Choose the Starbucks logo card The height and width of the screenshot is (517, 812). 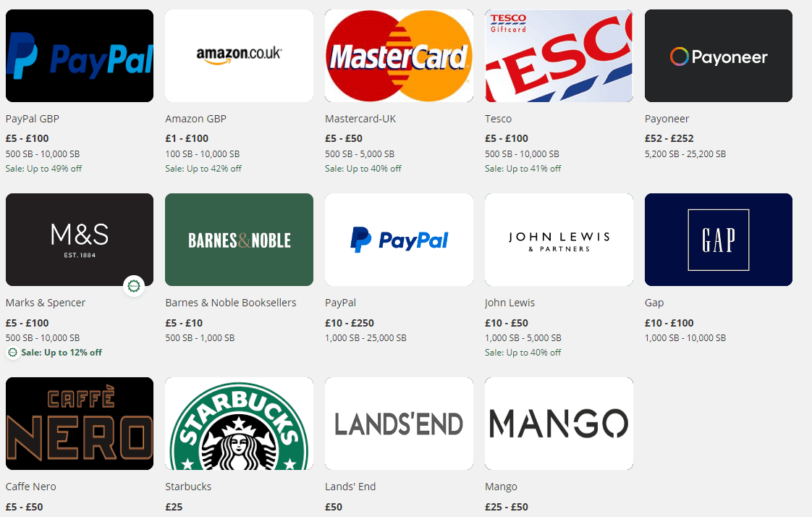(x=240, y=424)
